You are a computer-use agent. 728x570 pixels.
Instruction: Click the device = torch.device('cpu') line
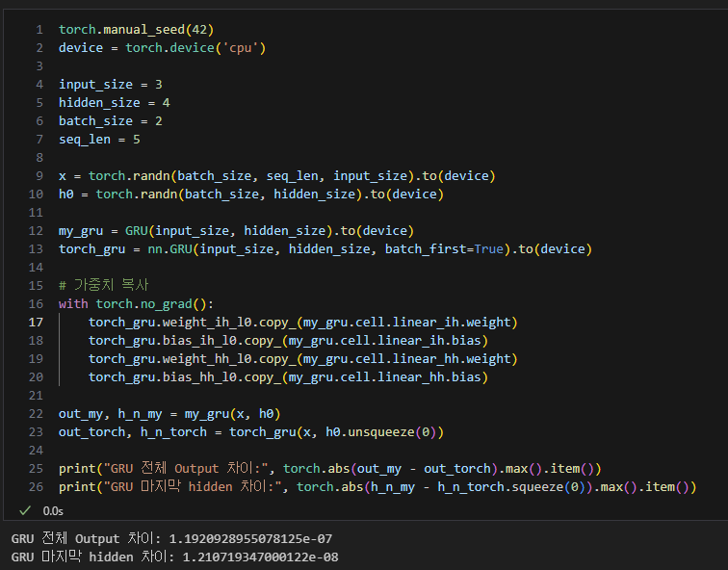click(162, 48)
